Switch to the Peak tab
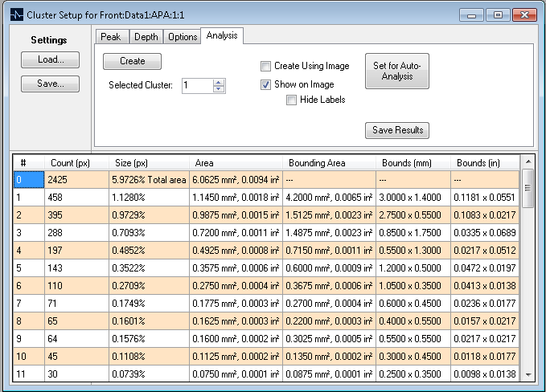 110,37
